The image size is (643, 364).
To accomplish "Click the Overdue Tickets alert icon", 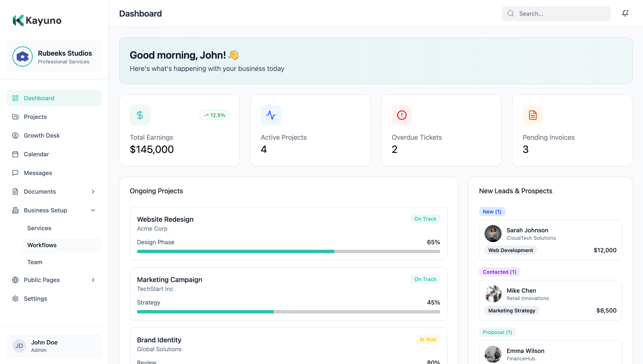I will [402, 115].
